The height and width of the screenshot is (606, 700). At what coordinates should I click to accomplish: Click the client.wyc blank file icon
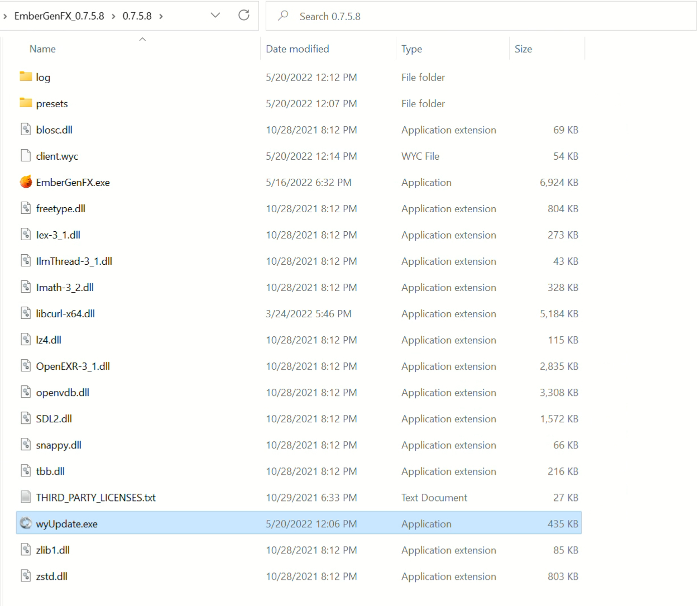26,156
